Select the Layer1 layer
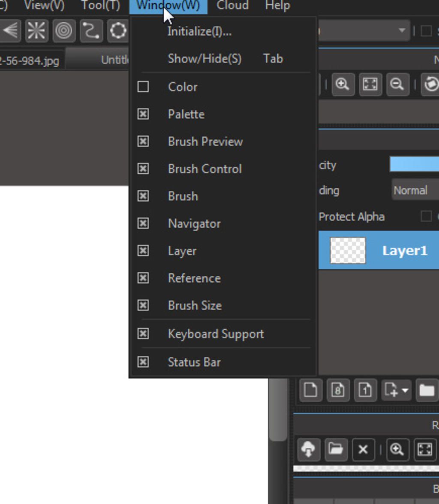 [379, 250]
